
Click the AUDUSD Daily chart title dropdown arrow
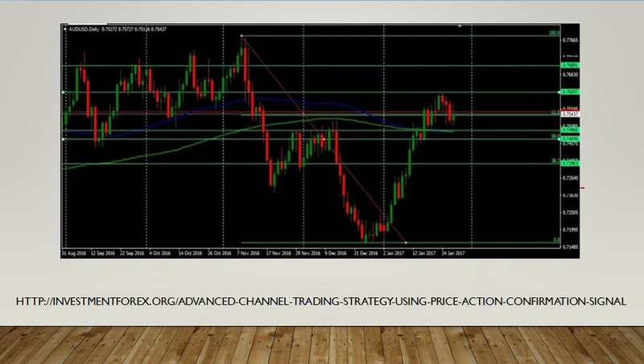[x=65, y=29]
